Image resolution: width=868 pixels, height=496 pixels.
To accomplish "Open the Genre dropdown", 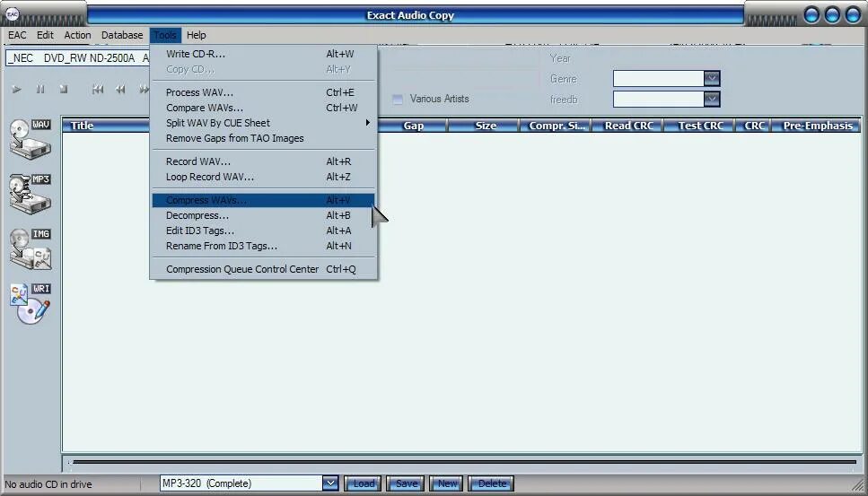I will click(x=712, y=79).
